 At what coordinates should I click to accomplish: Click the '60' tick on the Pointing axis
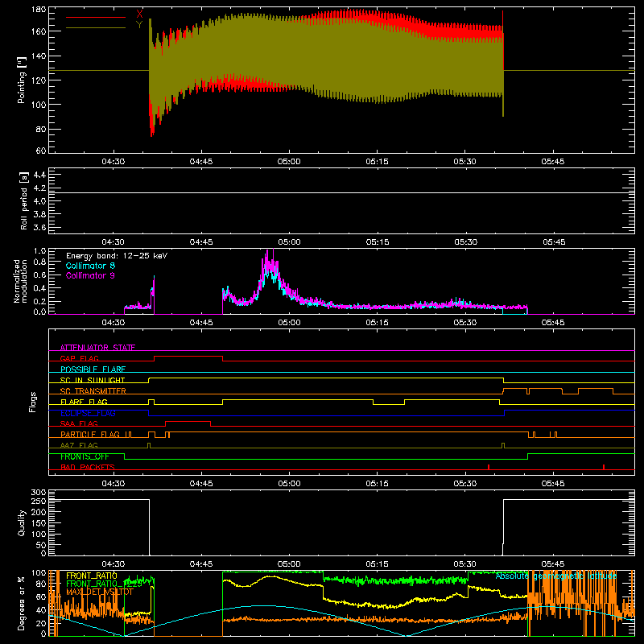[41, 151]
